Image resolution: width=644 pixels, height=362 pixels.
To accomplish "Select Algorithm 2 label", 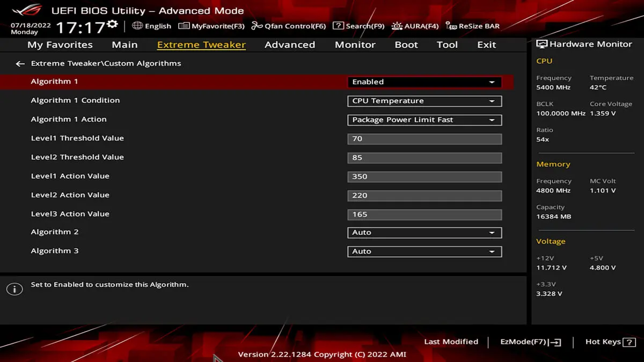I will pos(55,232).
